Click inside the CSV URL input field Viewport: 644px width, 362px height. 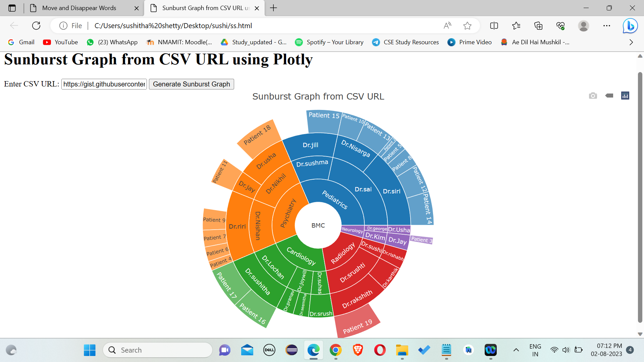(104, 84)
